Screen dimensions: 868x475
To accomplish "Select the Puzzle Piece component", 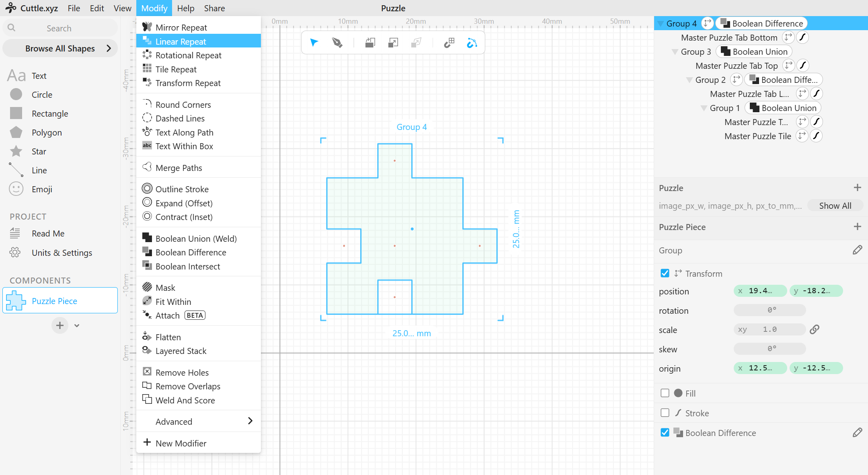I will click(60, 300).
